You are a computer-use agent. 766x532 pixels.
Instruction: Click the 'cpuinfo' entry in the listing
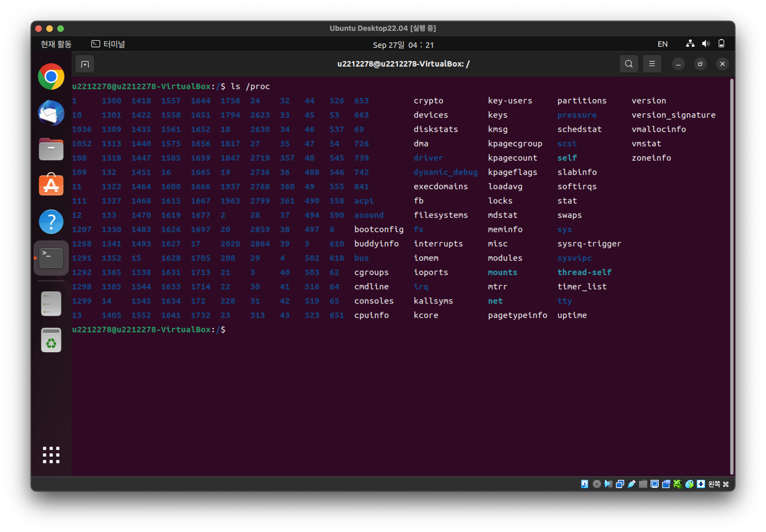(371, 315)
